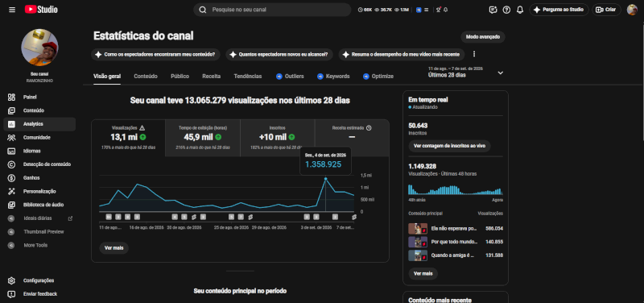Open the help question mark icon
The image size is (644, 303).
click(506, 10)
